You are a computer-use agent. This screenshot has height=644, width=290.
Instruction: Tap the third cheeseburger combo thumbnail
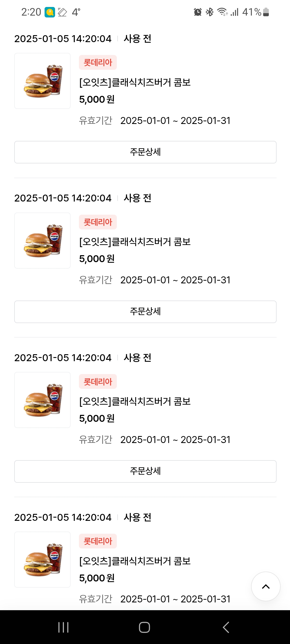point(42,400)
